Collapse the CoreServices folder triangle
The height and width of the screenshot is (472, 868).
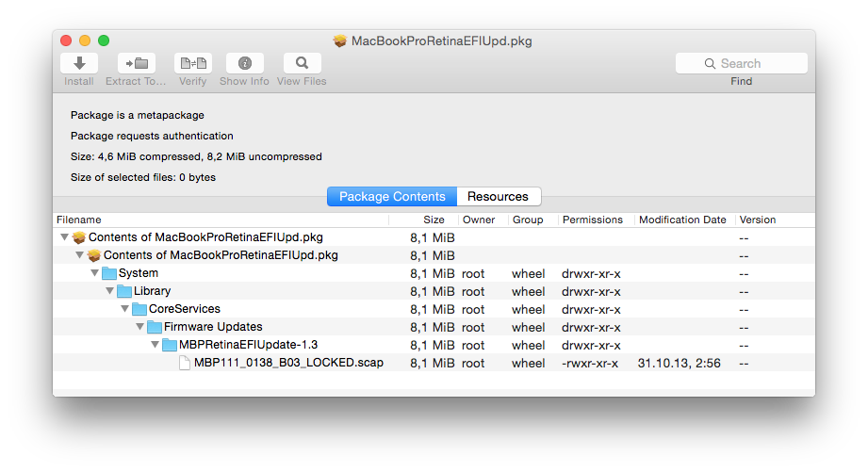point(125,309)
